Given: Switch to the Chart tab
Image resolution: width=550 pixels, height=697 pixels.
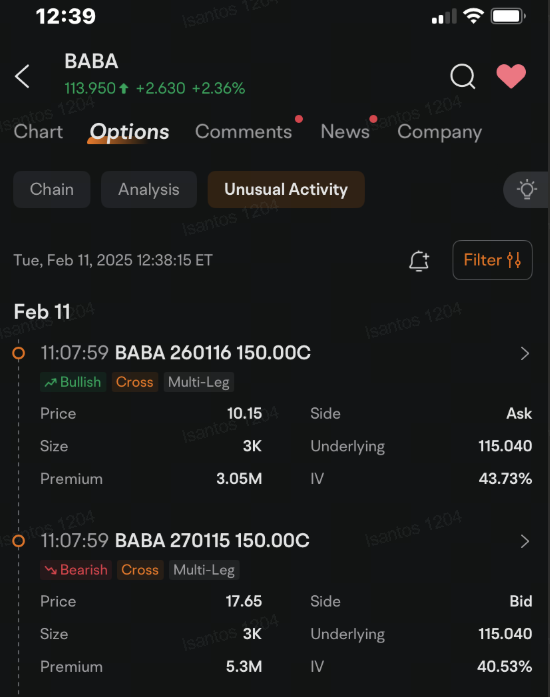Looking at the screenshot, I should pyautogui.click(x=38, y=132).
